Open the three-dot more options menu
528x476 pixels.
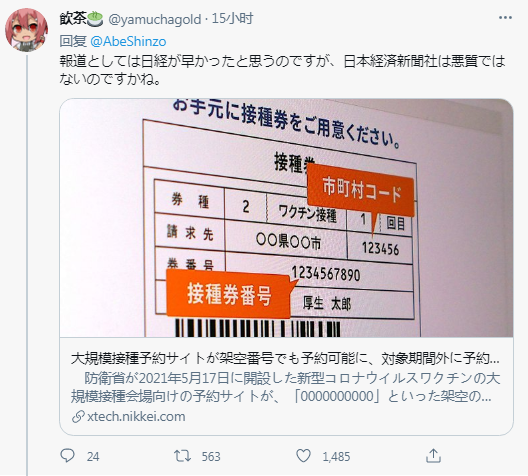tap(505, 18)
